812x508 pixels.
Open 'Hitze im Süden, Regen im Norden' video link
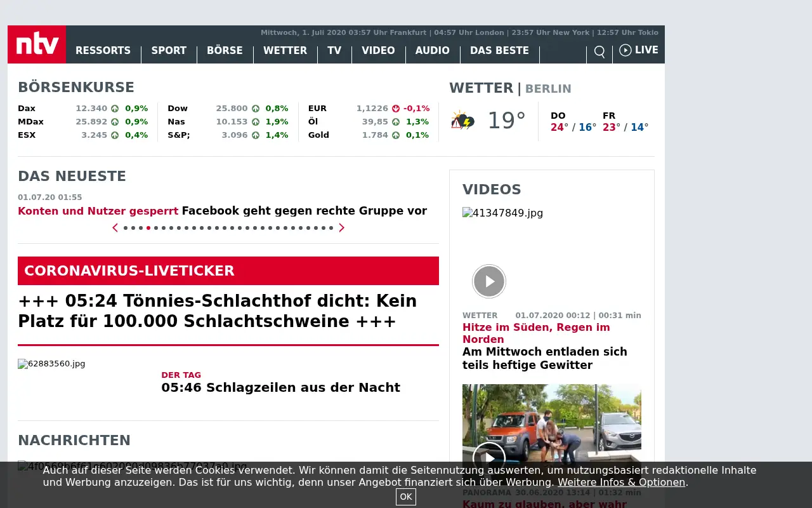(536, 333)
